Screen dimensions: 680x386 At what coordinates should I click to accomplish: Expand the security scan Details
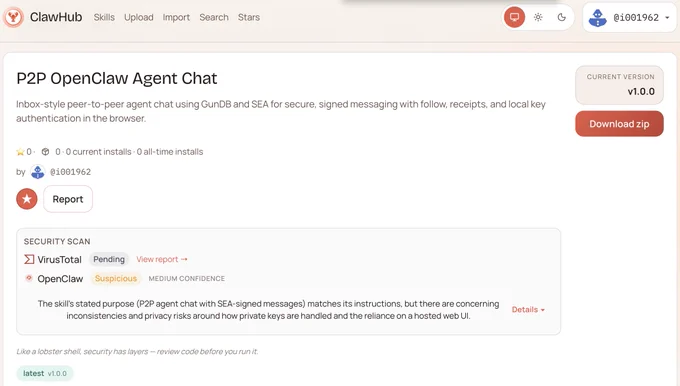click(x=528, y=310)
